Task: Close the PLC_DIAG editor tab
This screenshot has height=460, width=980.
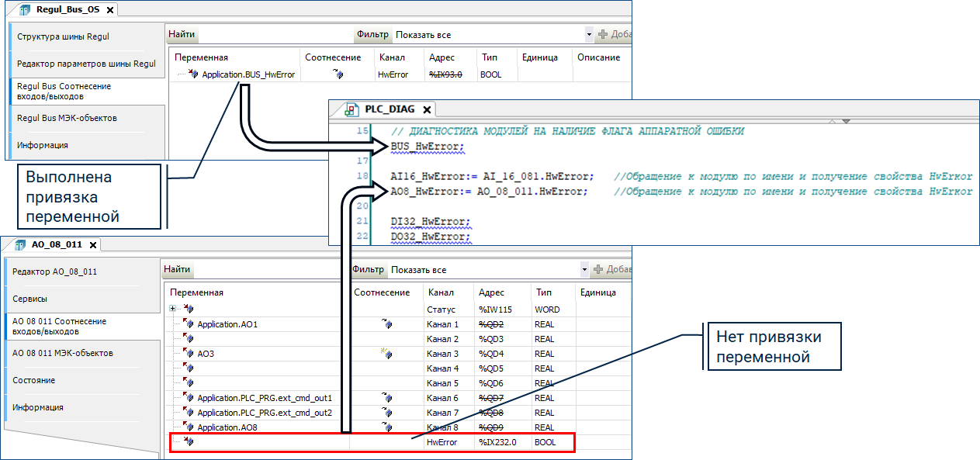Action: 426,109
